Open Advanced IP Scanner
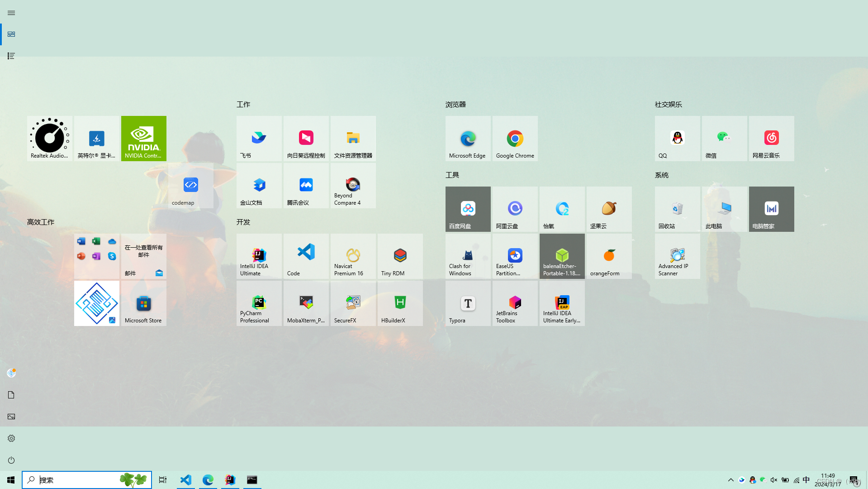Screen dimensions: 868x489 [678, 256]
